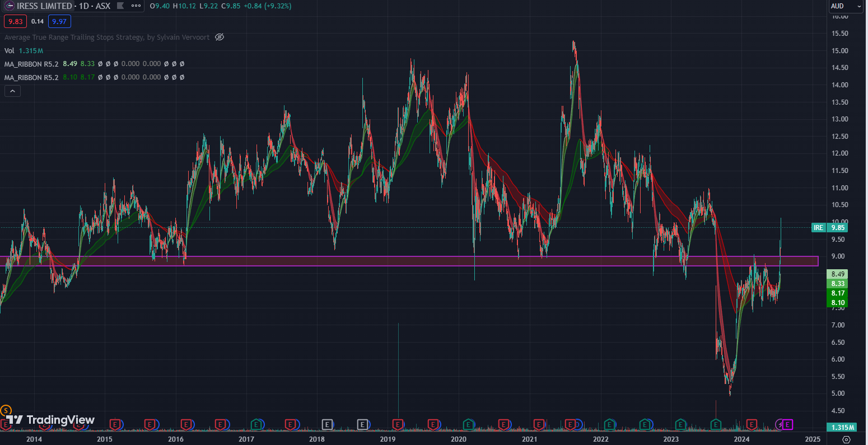868x445 pixels.
Task: Click the orange S split marker
Action: click(x=6, y=411)
